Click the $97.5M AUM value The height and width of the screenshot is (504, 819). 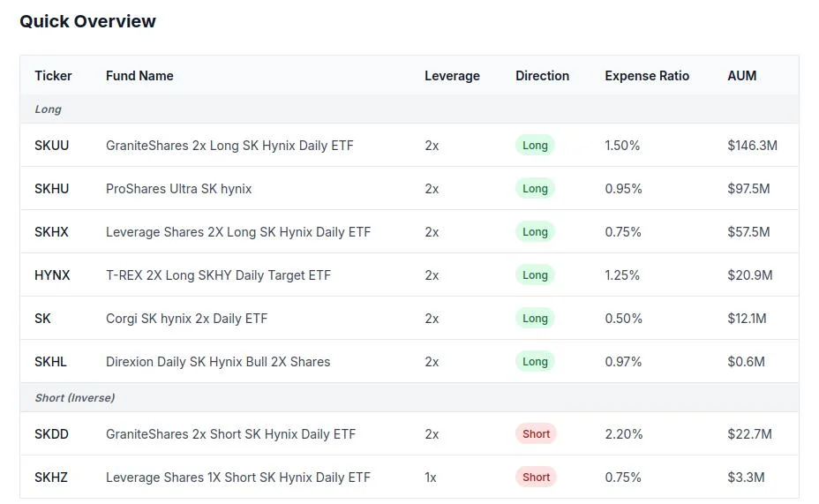pyautogui.click(x=748, y=189)
